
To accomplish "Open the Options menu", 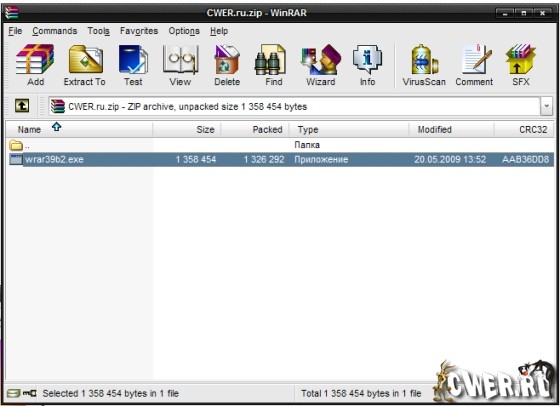I will point(184,31).
